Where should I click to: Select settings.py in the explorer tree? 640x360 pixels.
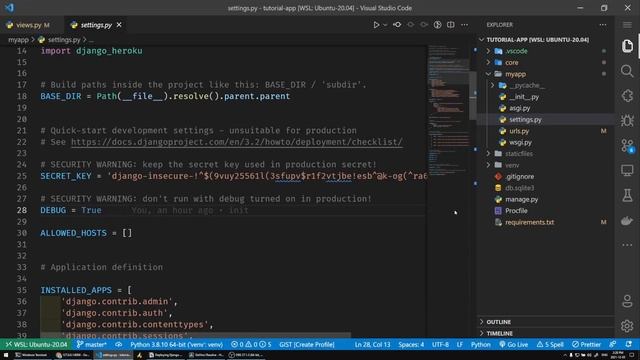pyautogui.click(x=525, y=120)
